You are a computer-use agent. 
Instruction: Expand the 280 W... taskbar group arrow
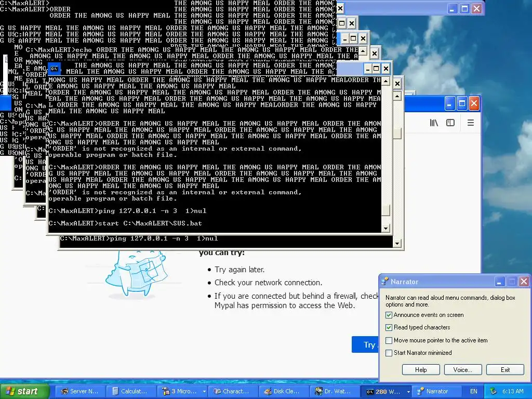[x=408, y=391]
